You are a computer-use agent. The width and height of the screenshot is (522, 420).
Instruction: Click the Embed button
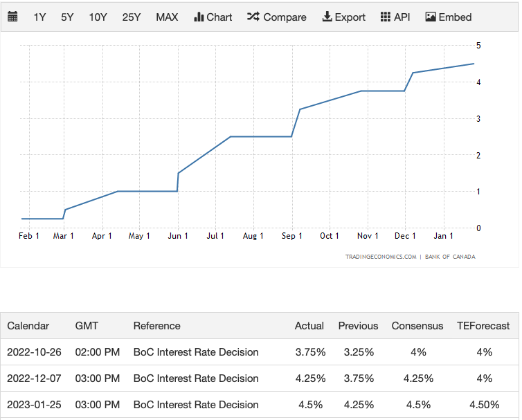pos(449,17)
